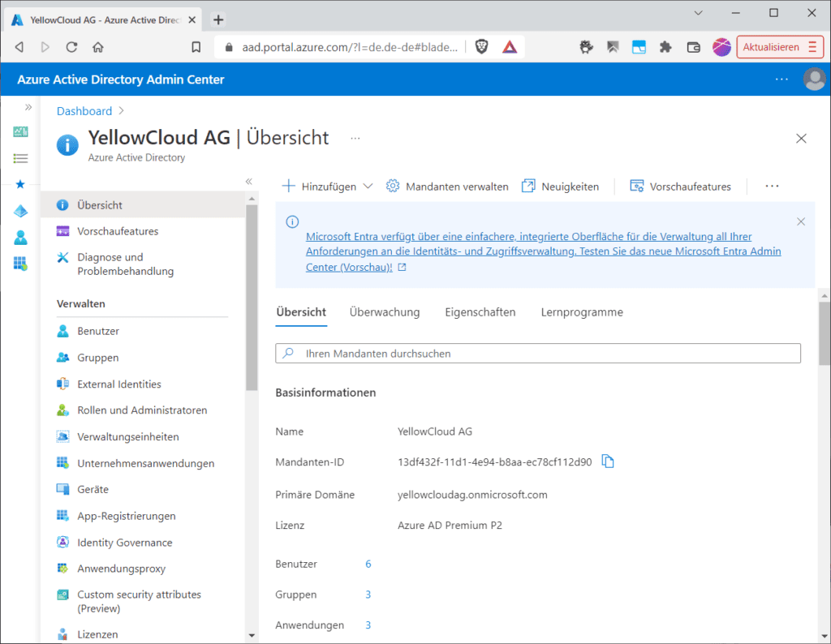Click the side menu scrollbar down arrow
The width and height of the screenshot is (831, 644).
point(252,635)
